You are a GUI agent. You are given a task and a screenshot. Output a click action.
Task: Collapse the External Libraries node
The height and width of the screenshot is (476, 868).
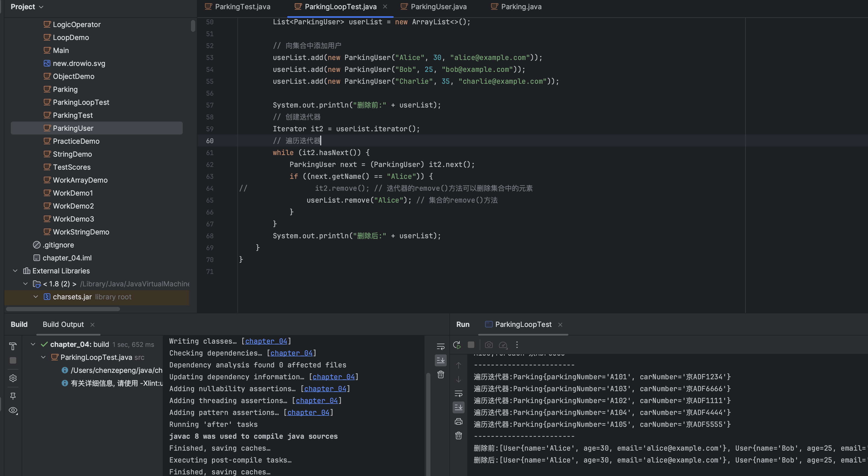click(15, 271)
